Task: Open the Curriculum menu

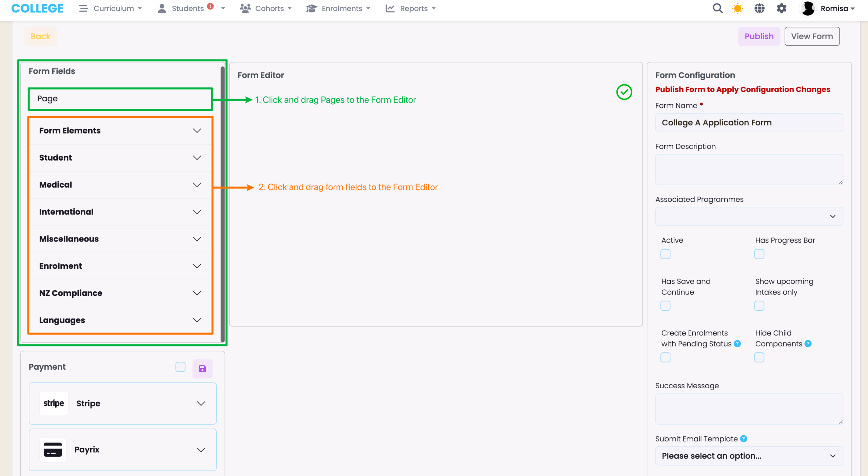Action: (111, 8)
